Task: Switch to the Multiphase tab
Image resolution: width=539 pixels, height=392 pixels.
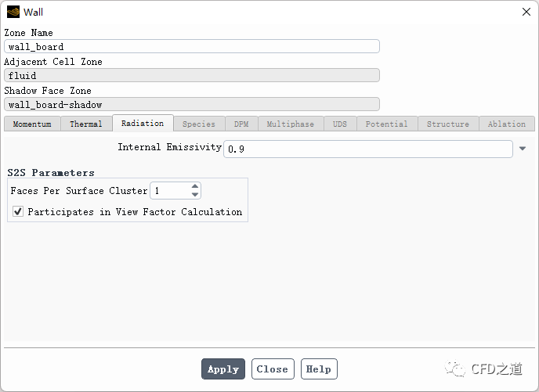Action: coord(290,124)
